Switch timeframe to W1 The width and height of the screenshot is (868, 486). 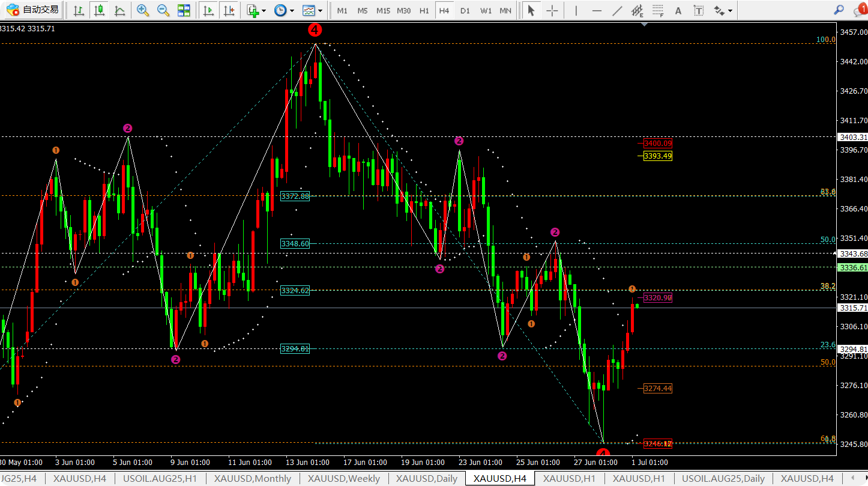click(x=486, y=11)
